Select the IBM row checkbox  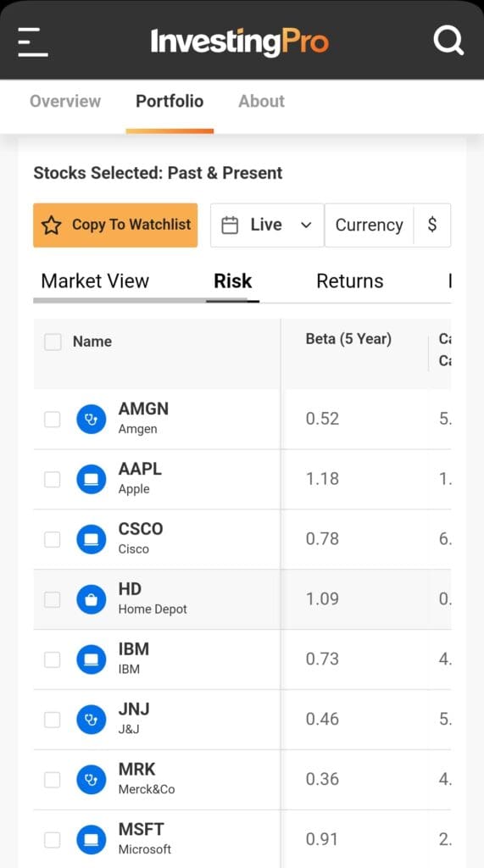pos(52,659)
